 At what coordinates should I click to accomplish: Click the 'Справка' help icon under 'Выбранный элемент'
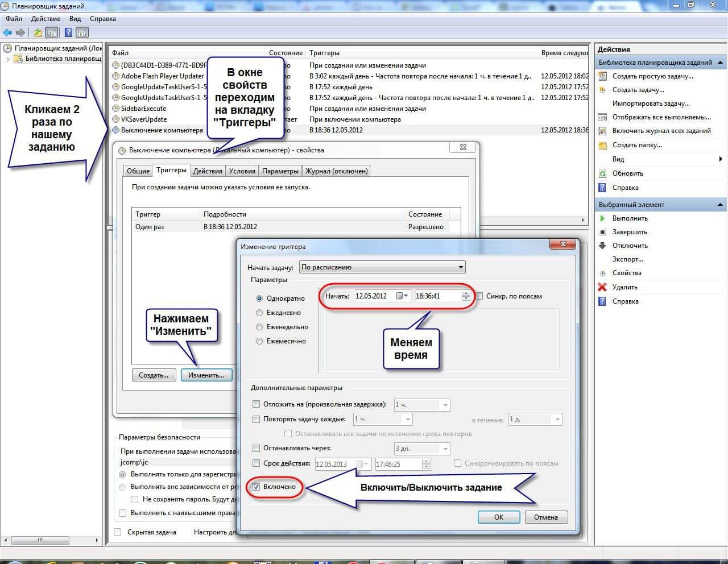(x=603, y=301)
